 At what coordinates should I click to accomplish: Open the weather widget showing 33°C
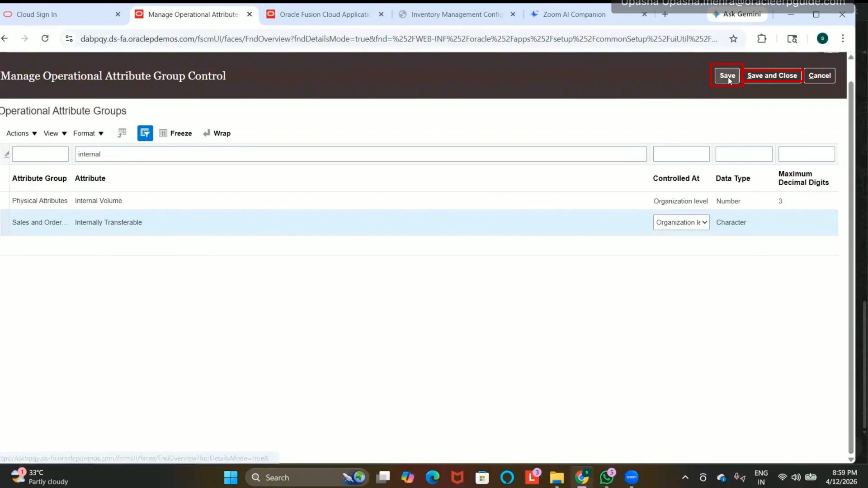(x=40, y=477)
